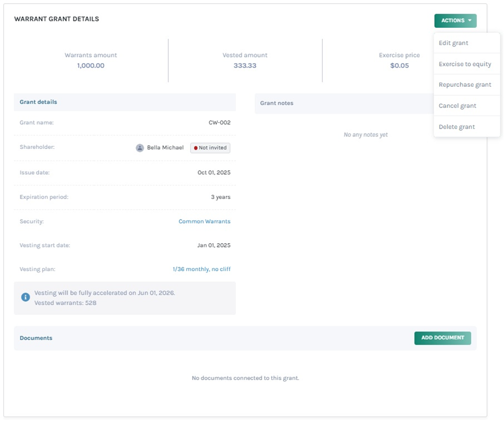This screenshot has width=504, height=421.
Task: Click the shareholder name Bella Michael
Action: [165, 148]
